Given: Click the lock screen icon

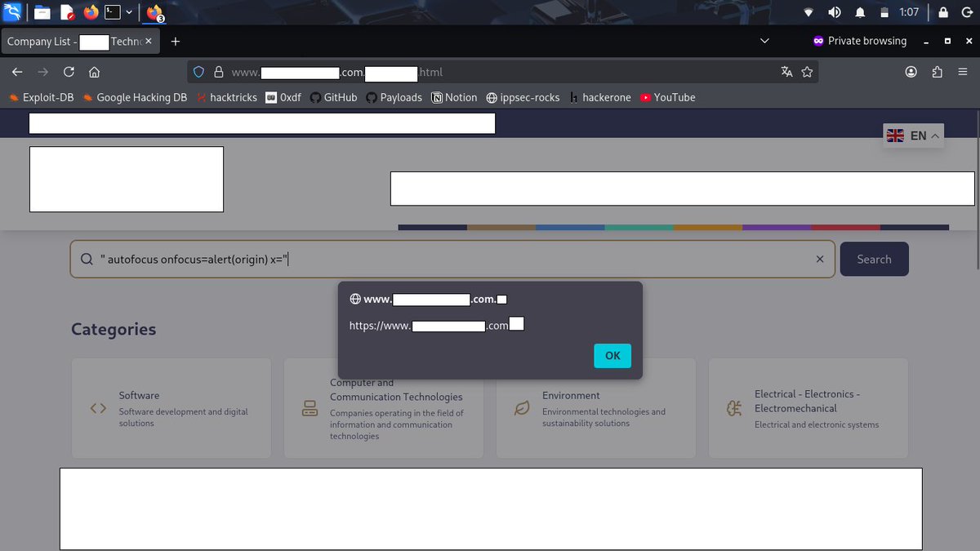Looking at the screenshot, I should click(x=943, y=12).
